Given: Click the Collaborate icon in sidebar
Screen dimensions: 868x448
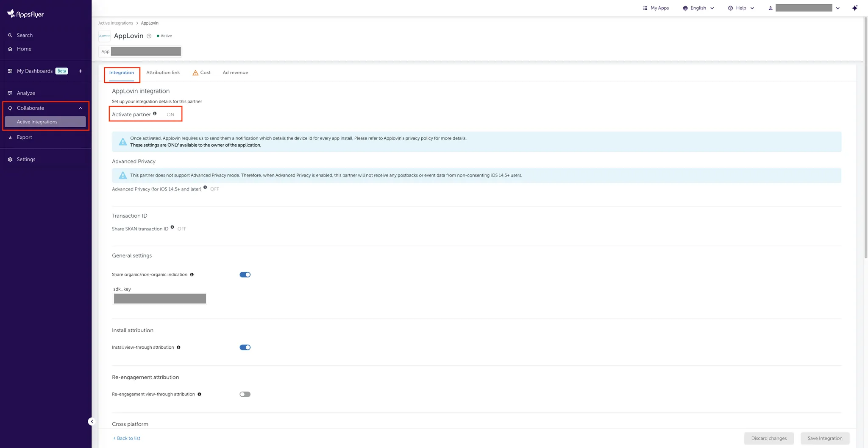Looking at the screenshot, I should coord(10,108).
